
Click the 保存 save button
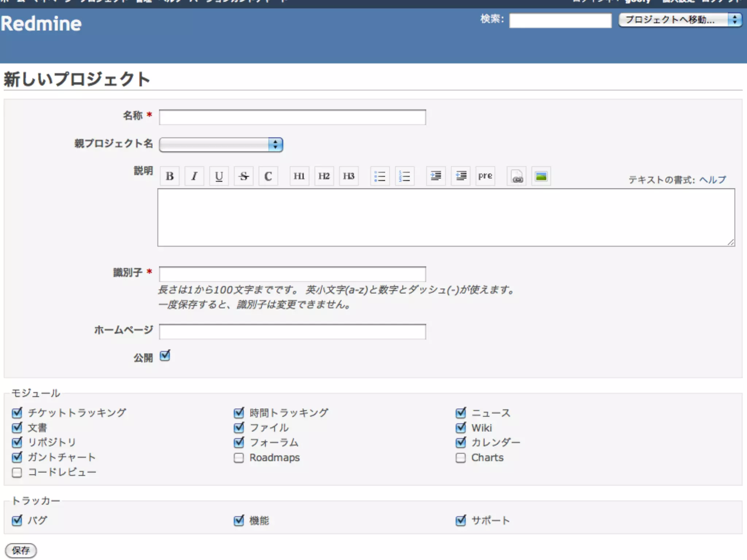pos(21,551)
